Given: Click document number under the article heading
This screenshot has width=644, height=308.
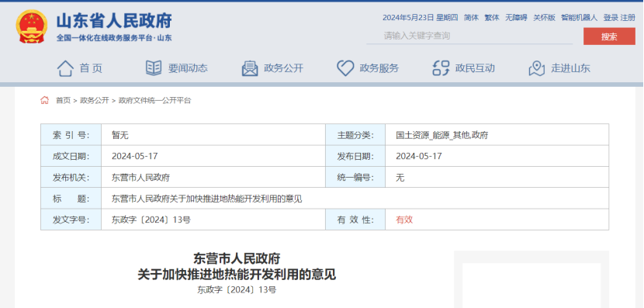Looking at the screenshot, I should pyautogui.click(x=237, y=290).
